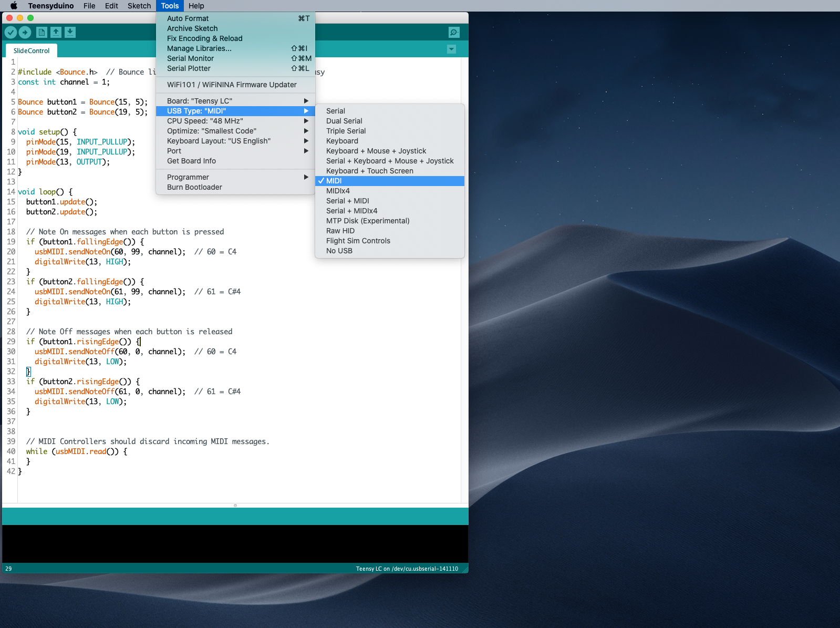Select No USB option
The height and width of the screenshot is (628, 840).
390,251
